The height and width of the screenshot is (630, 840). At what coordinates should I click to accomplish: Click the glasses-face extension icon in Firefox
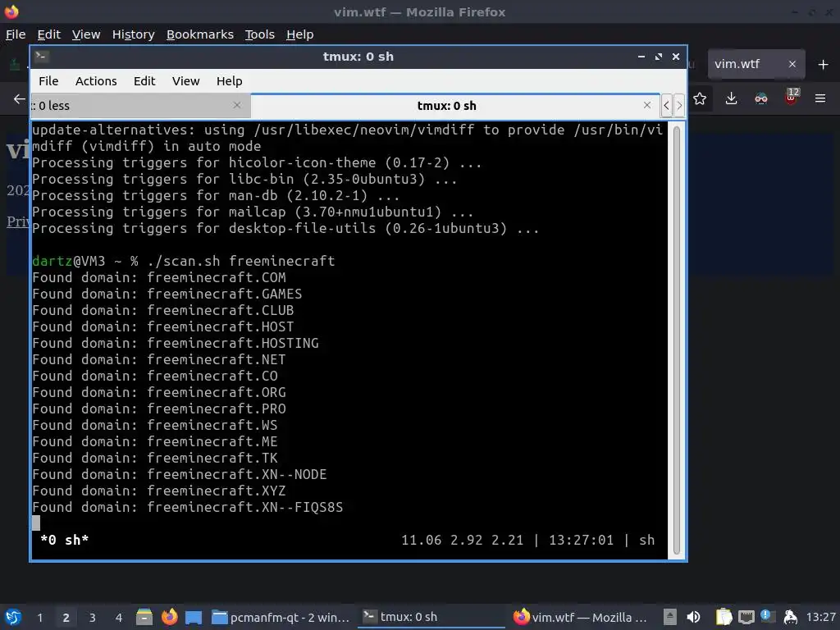[x=761, y=98]
